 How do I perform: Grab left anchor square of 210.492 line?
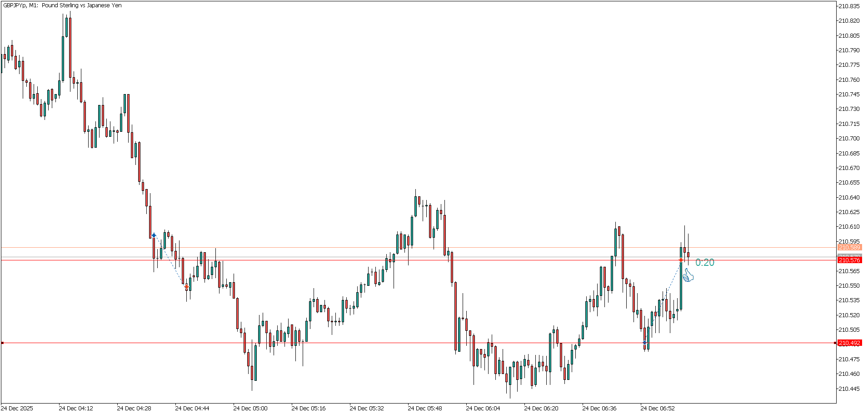point(2,343)
